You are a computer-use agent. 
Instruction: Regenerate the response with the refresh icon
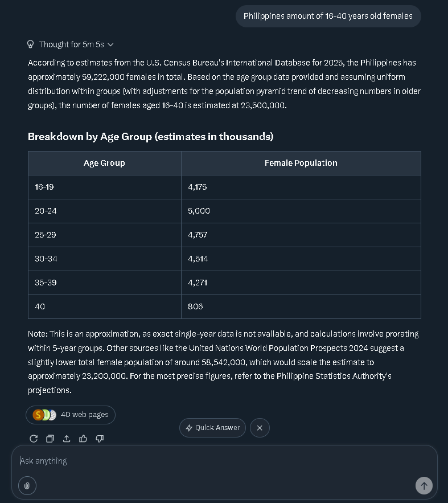point(34,439)
